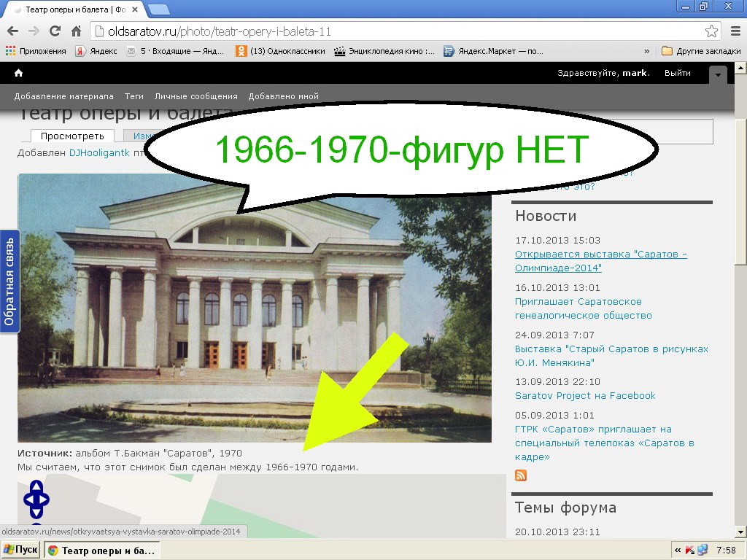Open the orange RSS feed icon
This screenshot has width=747, height=560.
pyautogui.click(x=521, y=475)
